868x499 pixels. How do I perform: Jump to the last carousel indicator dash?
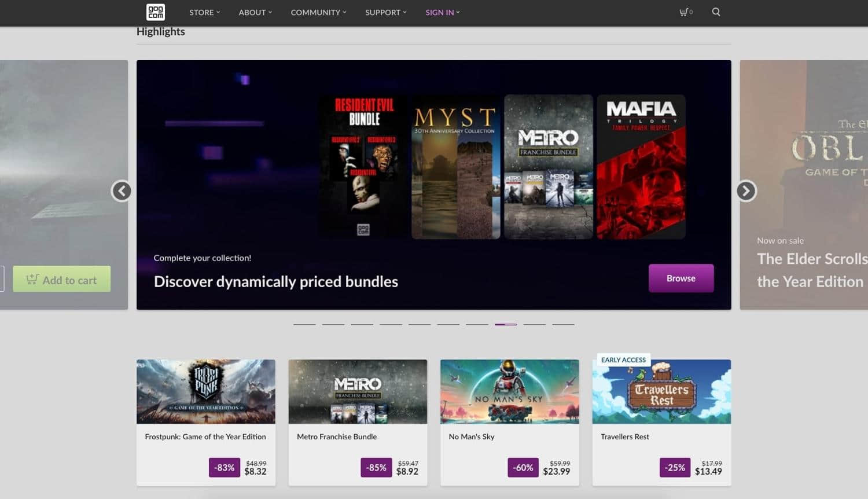pyautogui.click(x=563, y=324)
